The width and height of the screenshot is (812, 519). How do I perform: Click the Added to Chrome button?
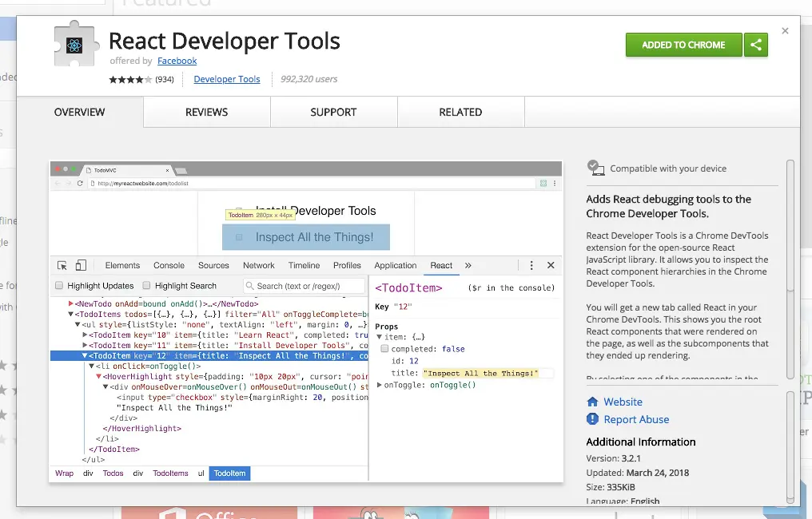(x=683, y=45)
